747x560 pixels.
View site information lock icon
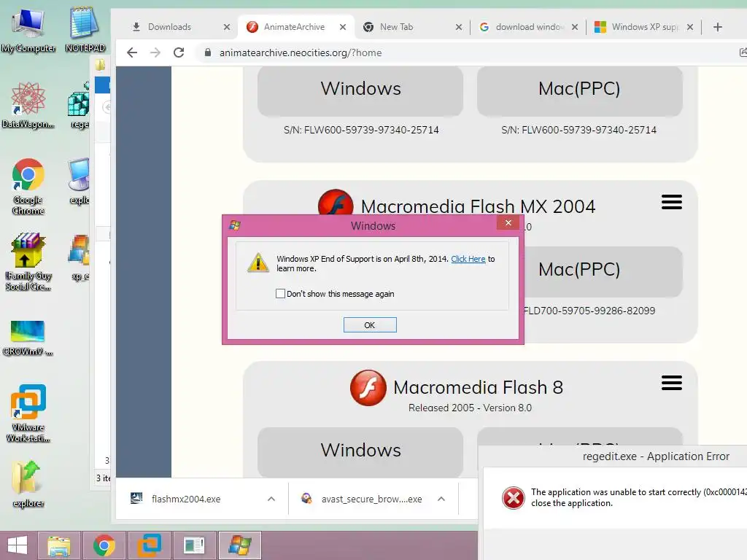point(208,52)
